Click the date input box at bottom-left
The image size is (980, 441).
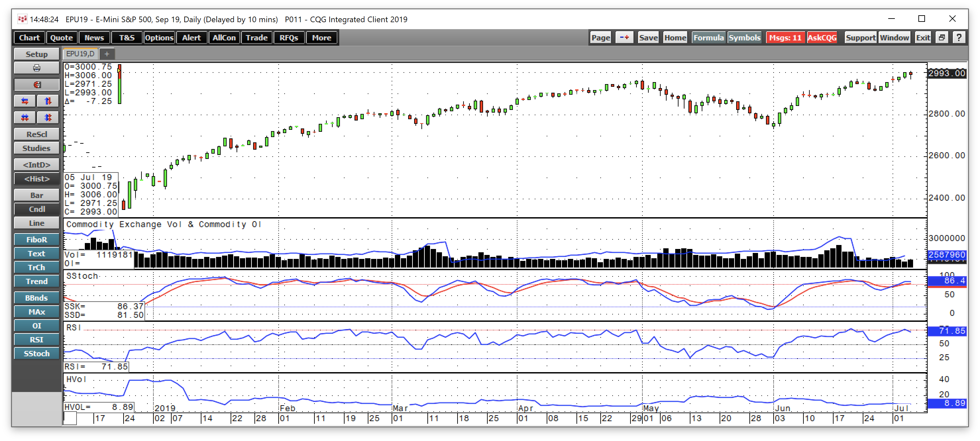click(x=70, y=418)
